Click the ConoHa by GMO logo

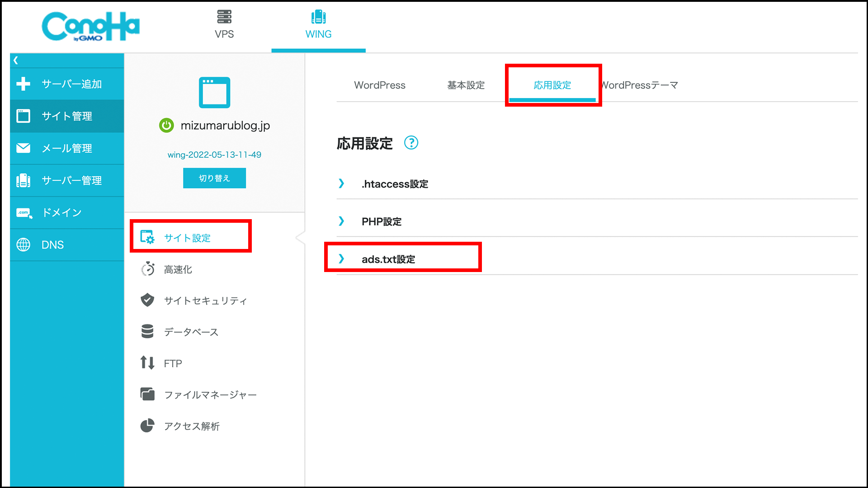90,26
